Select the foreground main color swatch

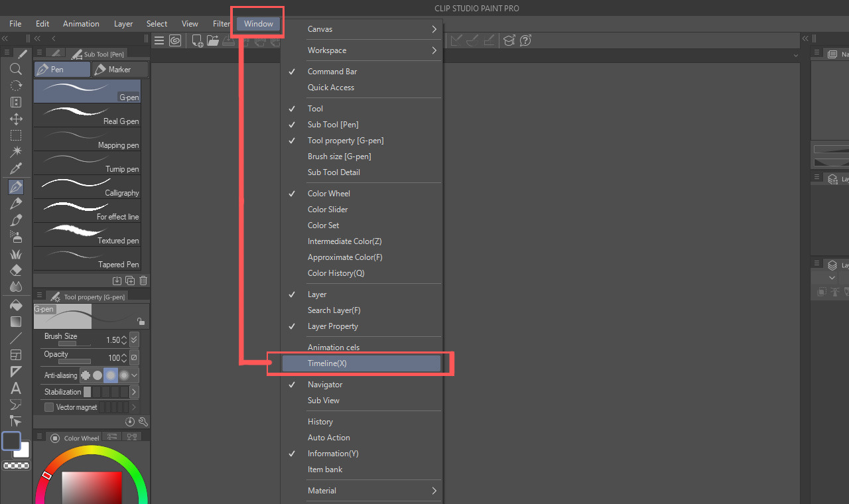click(11, 441)
